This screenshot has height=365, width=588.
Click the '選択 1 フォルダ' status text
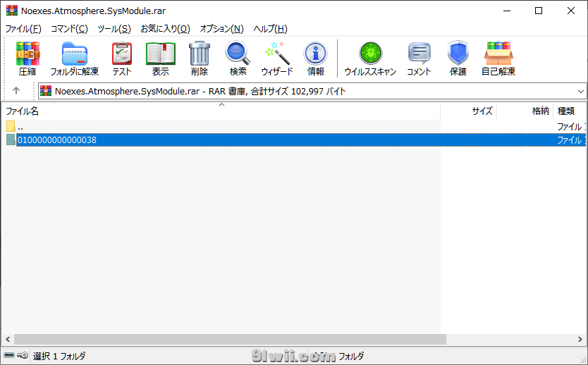click(x=59, y=356)
